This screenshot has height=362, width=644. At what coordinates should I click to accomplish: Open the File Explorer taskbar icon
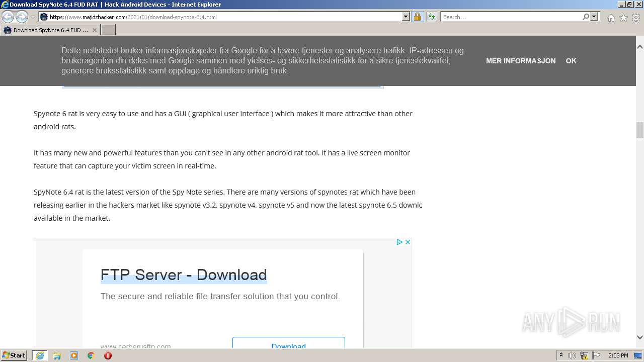tap(57, 355)
